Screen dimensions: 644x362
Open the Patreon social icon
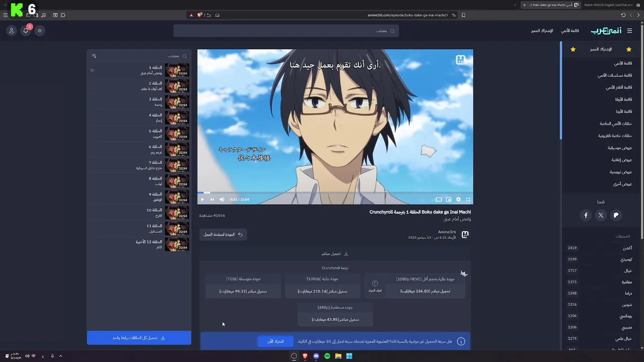[616, 215]
